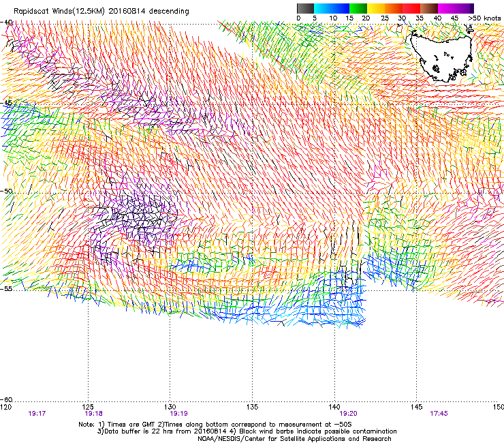Click the '135' longitude label
This screenshot has height=443, width=504.
point(252,407)
